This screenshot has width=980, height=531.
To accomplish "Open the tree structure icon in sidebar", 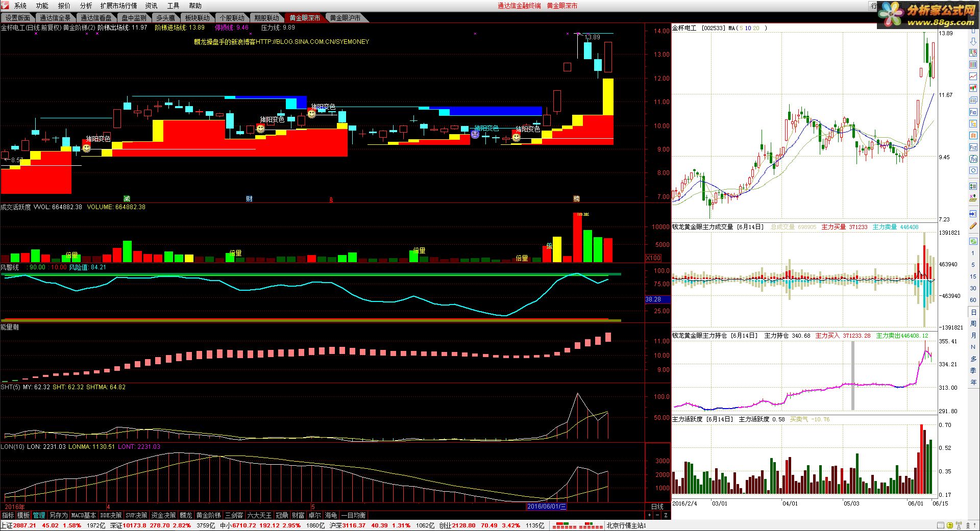I will (x=973, y=124).
